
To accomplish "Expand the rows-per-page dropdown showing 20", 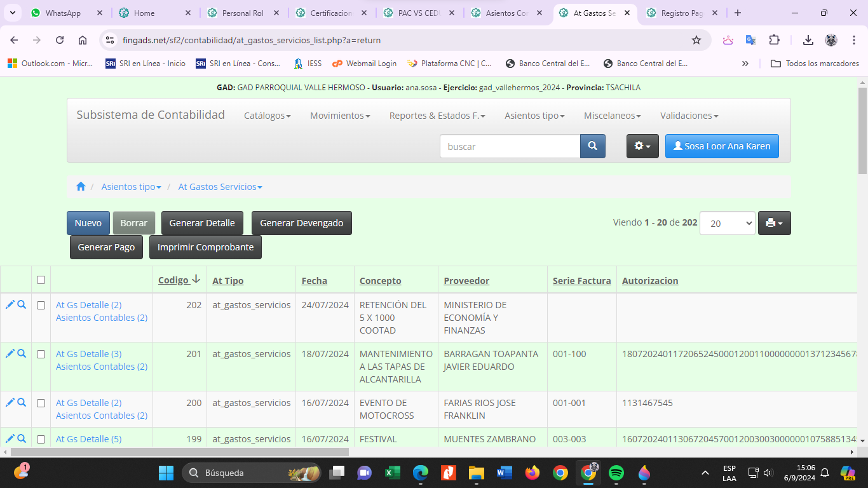I will pyautogui.click(x=727, y=223).
